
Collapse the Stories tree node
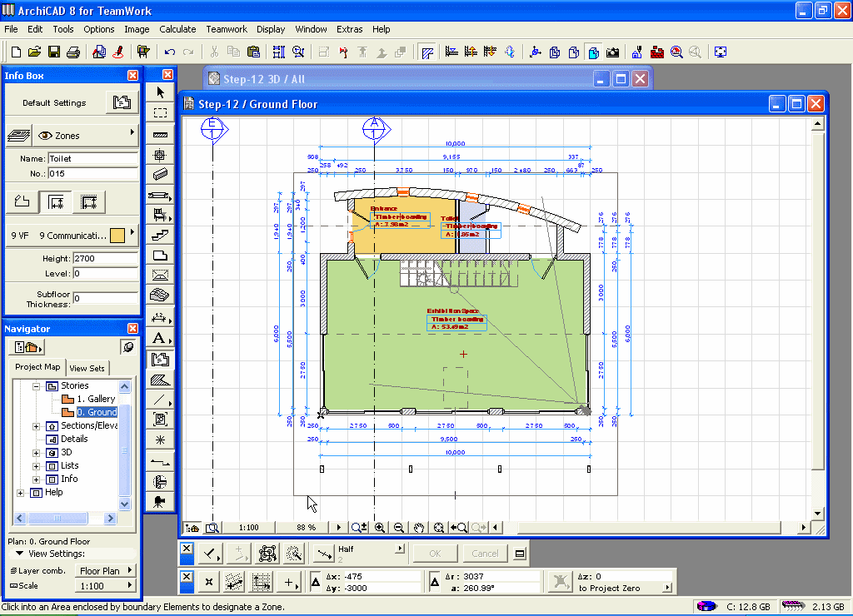pyautogui.click(x=37, y=386)
